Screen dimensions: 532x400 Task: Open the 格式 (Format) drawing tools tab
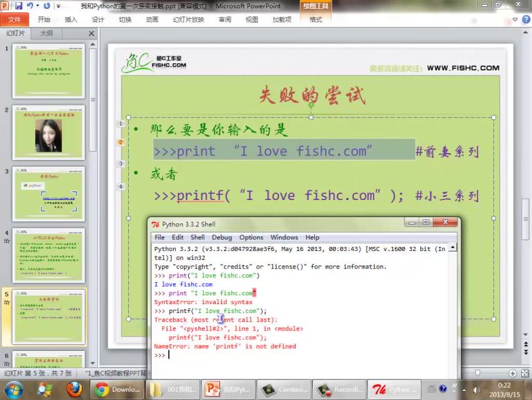tap(316, 20)
